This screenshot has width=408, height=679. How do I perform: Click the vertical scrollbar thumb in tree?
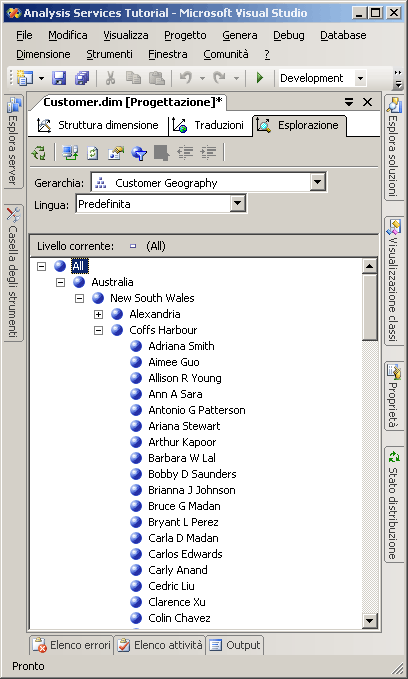[369, 307]
